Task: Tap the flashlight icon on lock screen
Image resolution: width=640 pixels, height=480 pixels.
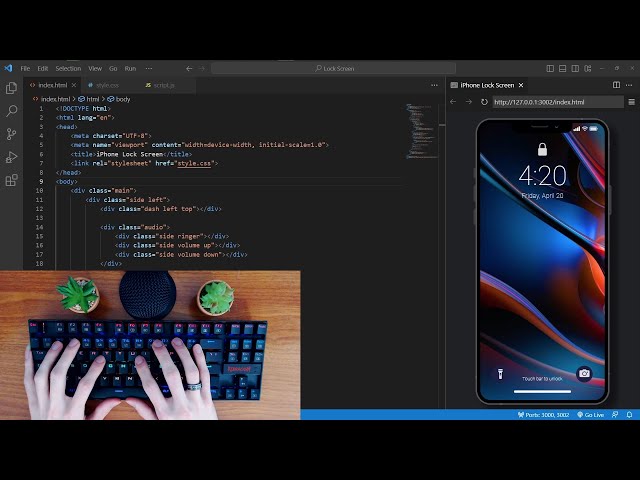Action: (x=500, y=373)
